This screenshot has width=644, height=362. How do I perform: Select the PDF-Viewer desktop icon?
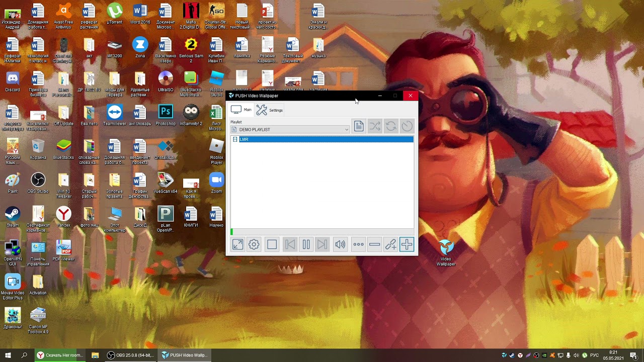coord(63,251)
